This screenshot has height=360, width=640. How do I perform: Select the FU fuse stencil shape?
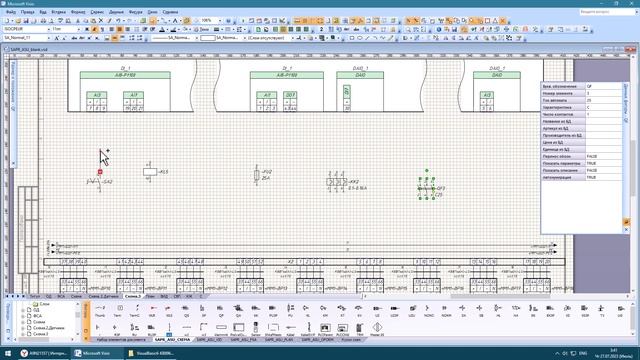click(290, 310)
